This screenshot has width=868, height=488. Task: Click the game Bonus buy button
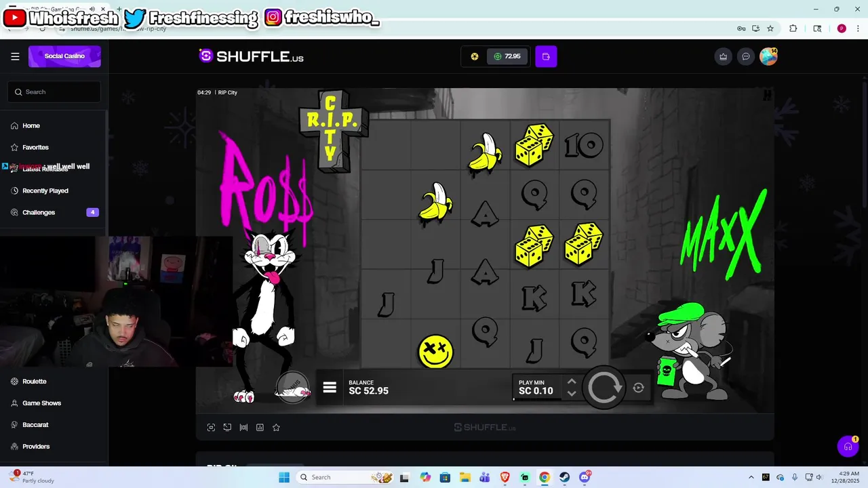pos(292,388)
